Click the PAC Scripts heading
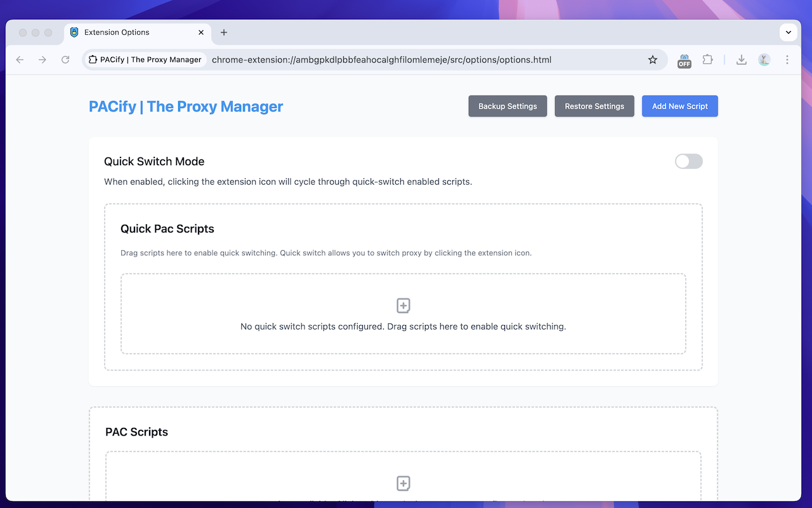Viewport: 812px width, 508px height. coord(136,432)
